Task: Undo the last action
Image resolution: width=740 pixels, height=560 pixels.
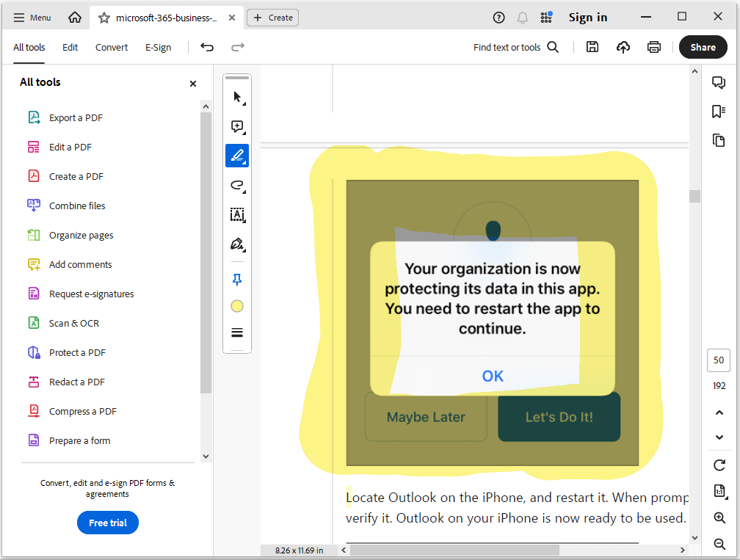Action: [x=207, y=47]
